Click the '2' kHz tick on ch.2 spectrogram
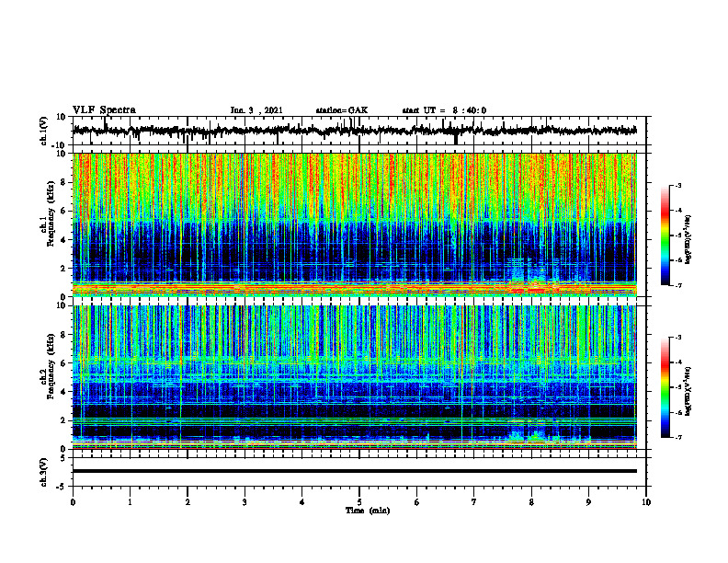The height and width of the screenshot is (563, 728). point(63,420)
